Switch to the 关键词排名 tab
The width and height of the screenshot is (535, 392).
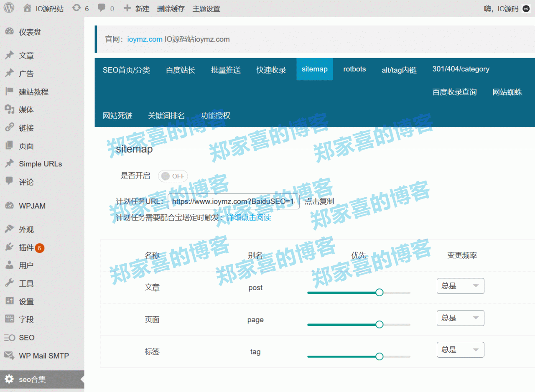click(166, 116)
